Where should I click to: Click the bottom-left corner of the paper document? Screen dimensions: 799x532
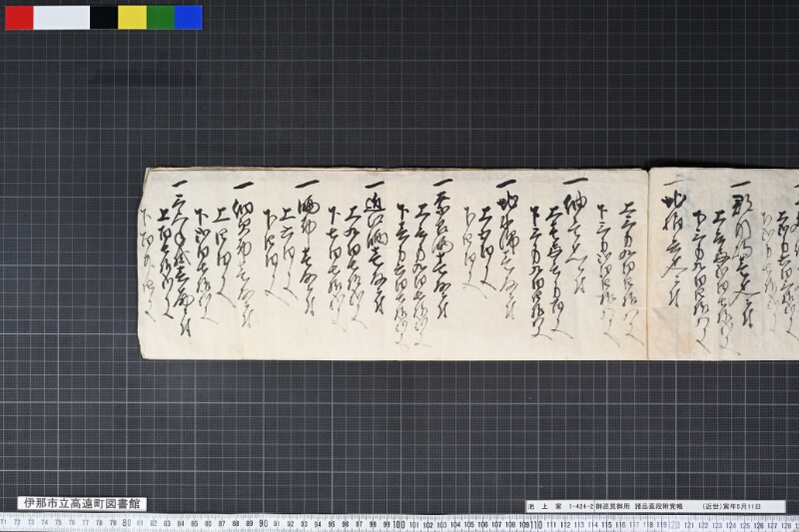point(140,358)
